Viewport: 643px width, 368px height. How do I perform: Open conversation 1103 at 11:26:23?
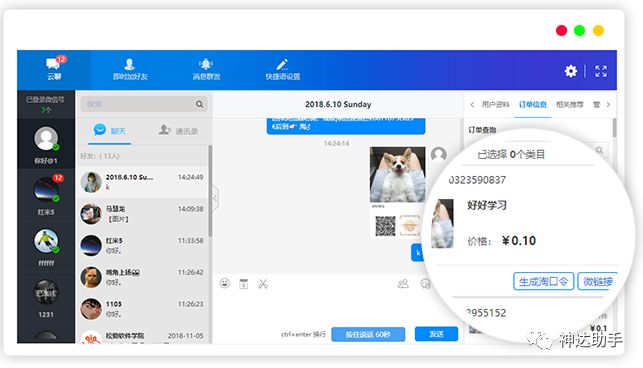point(142,309)
